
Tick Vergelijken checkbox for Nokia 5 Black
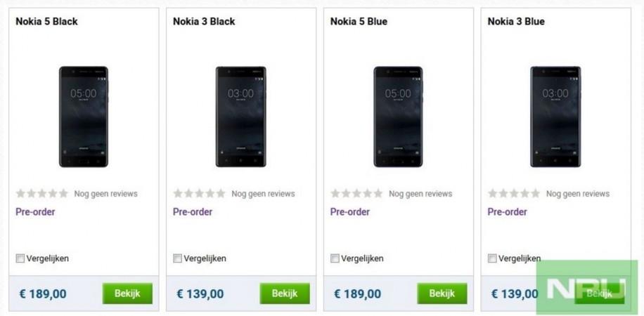(20, 258)
